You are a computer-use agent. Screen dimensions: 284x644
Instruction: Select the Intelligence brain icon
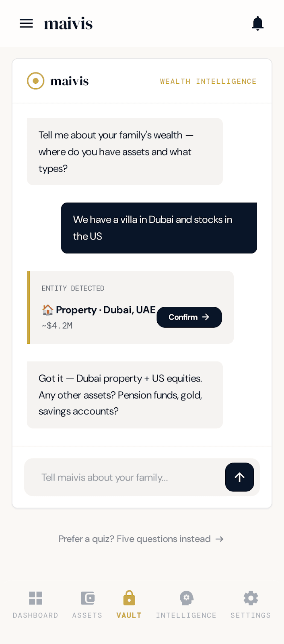point(186,598)
